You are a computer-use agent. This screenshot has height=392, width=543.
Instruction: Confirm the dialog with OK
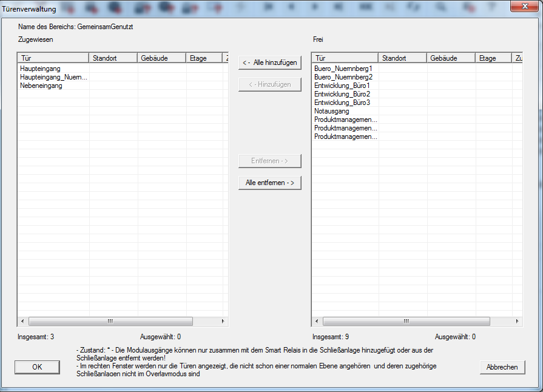coord(37,367)
